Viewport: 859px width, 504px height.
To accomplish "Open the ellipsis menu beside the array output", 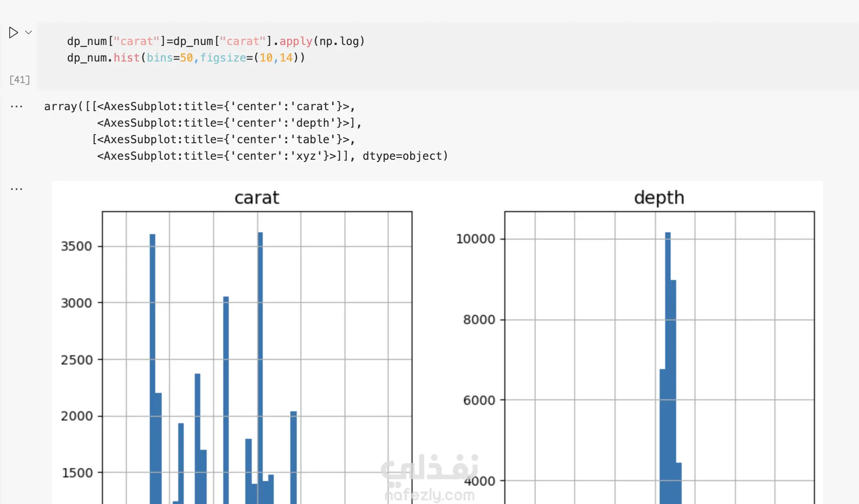I will [17, 106].
